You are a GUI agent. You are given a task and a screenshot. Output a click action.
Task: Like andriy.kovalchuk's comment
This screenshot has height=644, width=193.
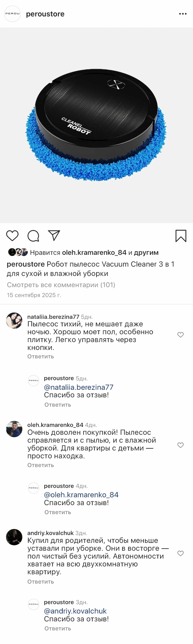pyautogui.click(x=180, y=553)
